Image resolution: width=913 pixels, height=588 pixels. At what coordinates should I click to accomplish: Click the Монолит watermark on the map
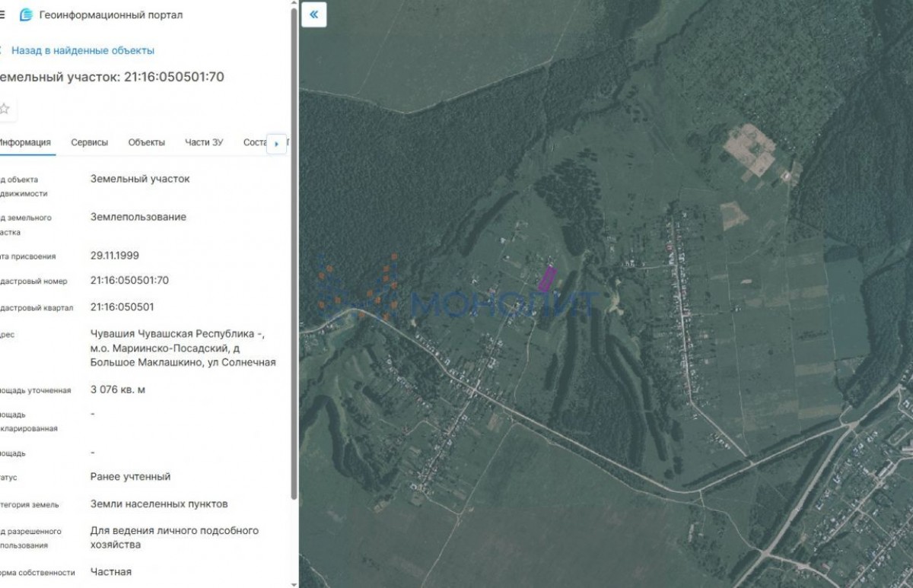(502, 304)
